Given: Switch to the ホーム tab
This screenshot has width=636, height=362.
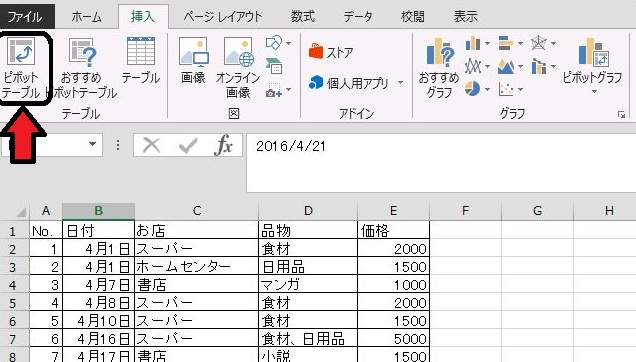Looking at the screenshot, I should point(86,17).
